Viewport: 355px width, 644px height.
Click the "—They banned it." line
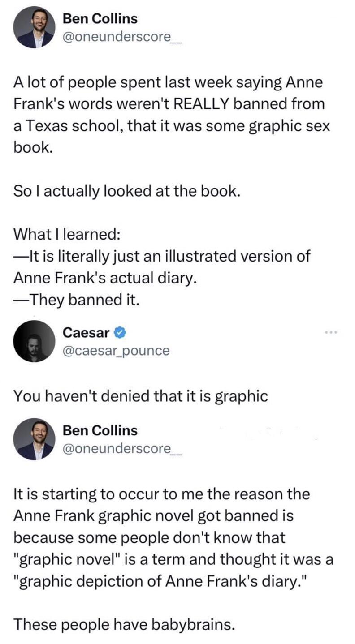click(77, 300)
